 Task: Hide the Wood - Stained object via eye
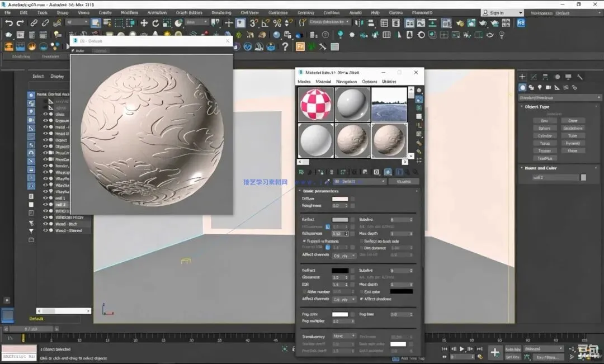tap(45, 230)
